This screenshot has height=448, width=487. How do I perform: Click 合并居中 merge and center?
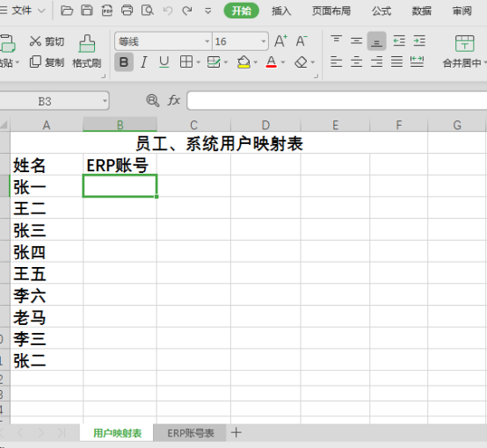[464, 52]
